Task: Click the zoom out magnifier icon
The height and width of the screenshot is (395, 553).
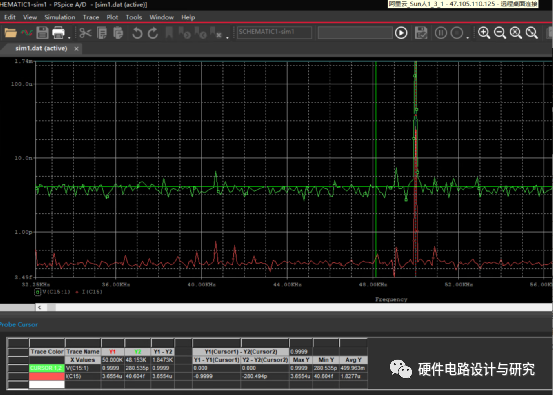Action: tap(500, 33)
